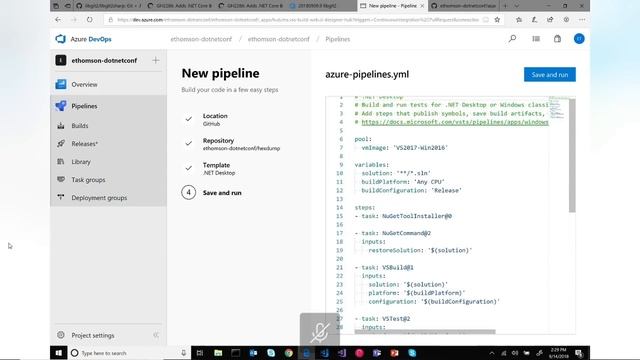Open the browser favorites hub icon
This screenshot has height=360, width=640.
(519, 20)
